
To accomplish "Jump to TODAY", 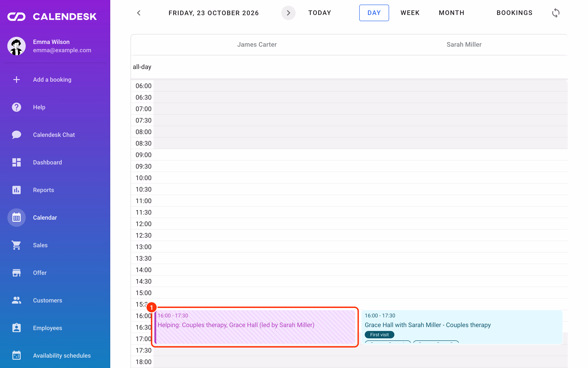I will (320, 13).
